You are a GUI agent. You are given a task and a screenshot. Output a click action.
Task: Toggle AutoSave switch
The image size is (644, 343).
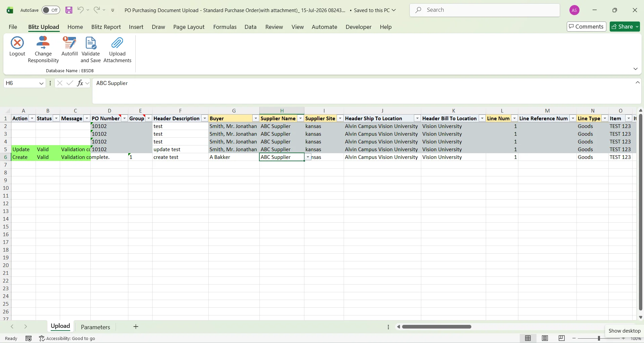(51, 10)
